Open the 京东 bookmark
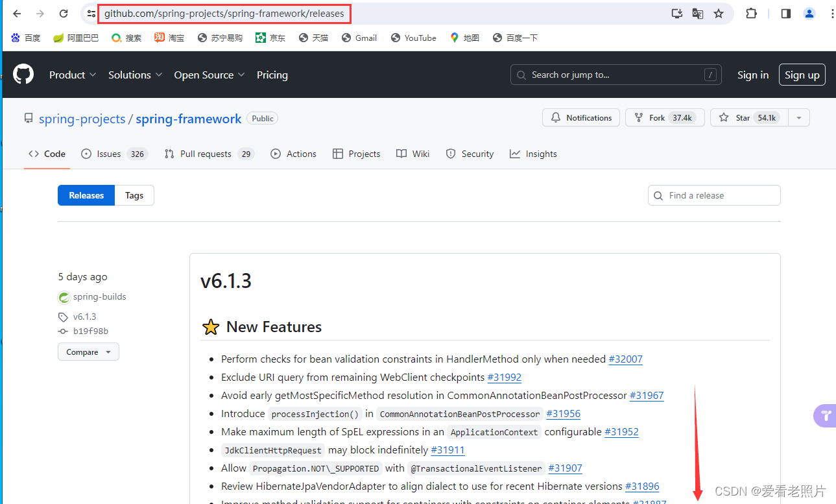The width and height of the screenshot is (836, 504). coord(270,38)
